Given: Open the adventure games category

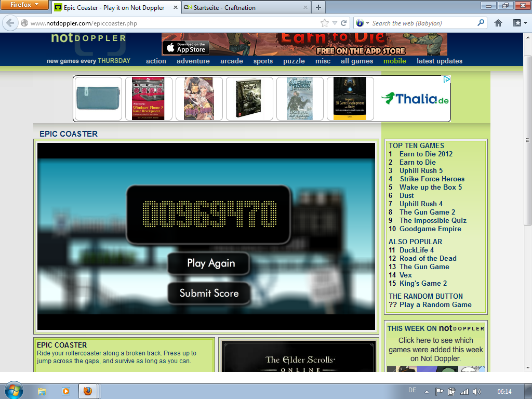Looking at the screenshot, I should pos(193,61).
